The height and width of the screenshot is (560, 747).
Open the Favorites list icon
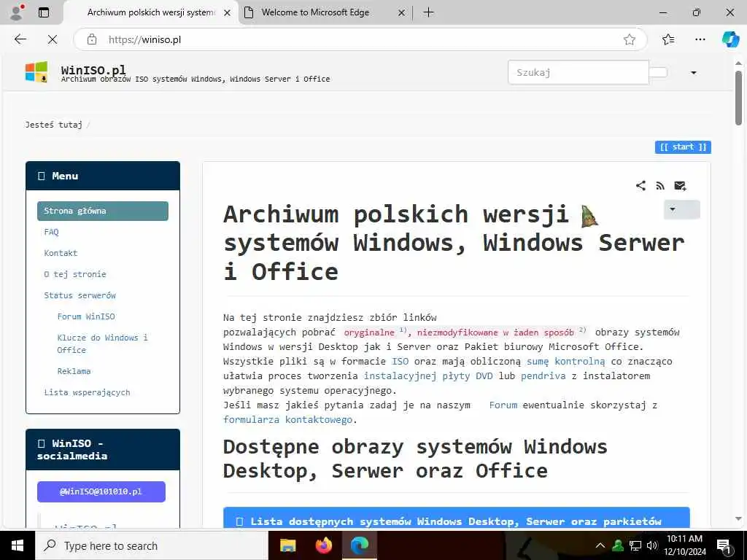point(668,39)
